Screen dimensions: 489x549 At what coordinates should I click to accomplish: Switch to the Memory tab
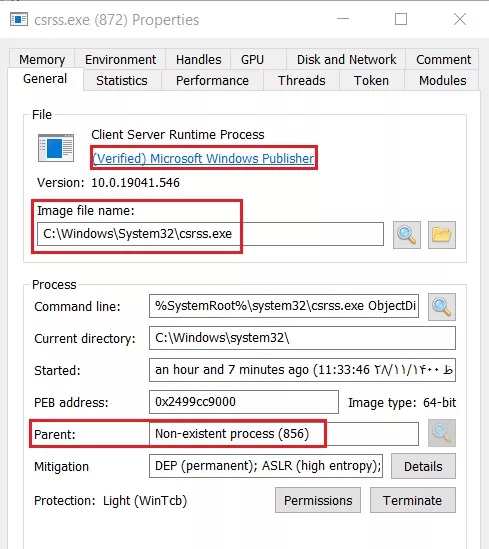click(42, 60)
